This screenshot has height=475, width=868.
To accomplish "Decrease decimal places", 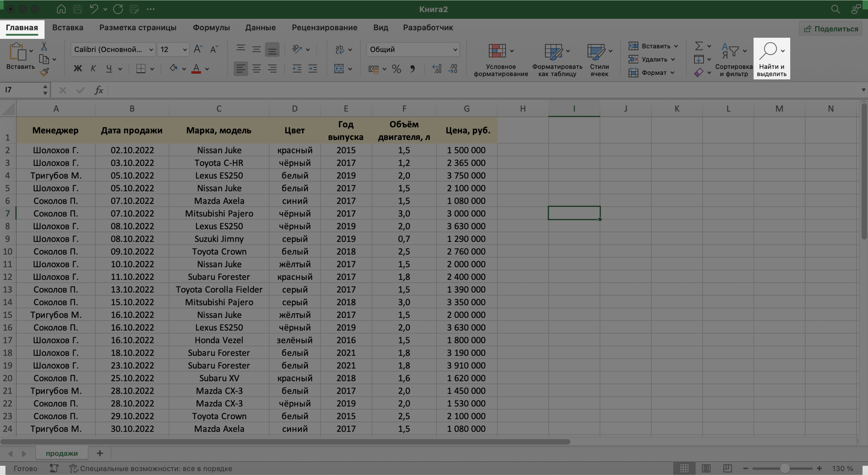I will coord(453,69).
